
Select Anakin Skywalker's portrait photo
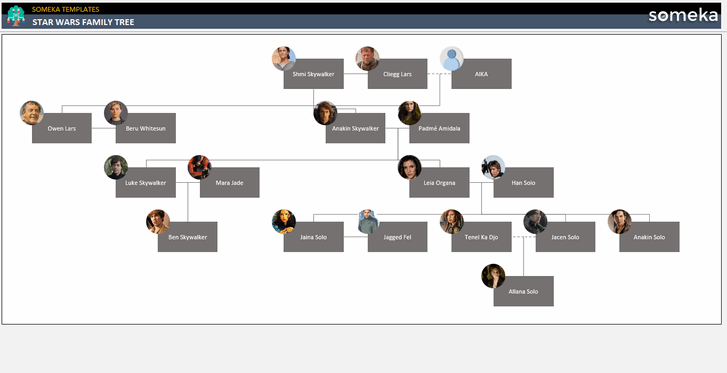(x=325, y=113)
